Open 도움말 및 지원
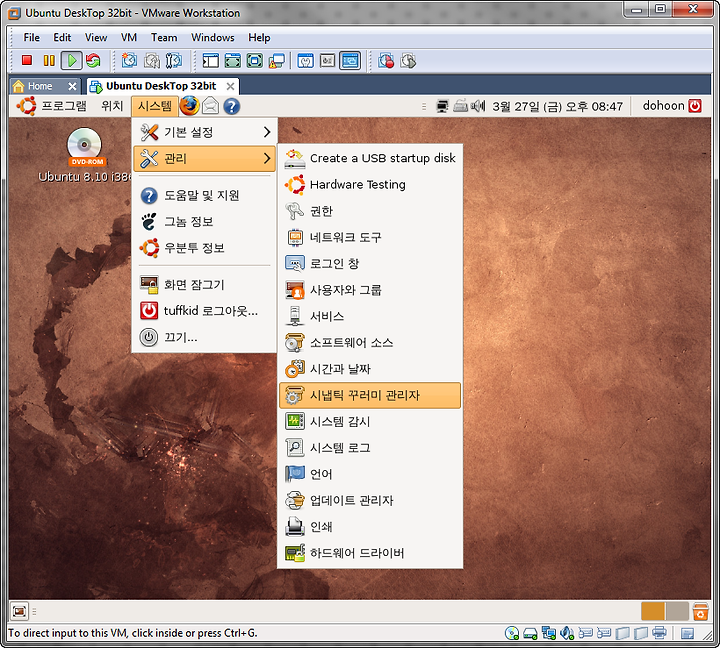The width and height of the screenshot is (720, 648). click(x=204, y=196)
